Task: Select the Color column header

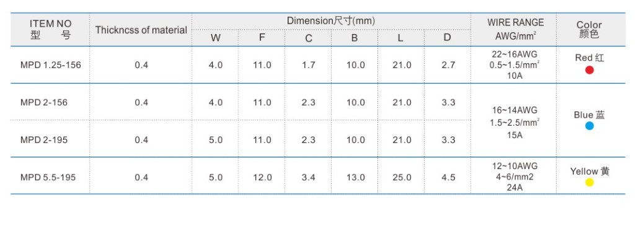Action: point(589,30)
